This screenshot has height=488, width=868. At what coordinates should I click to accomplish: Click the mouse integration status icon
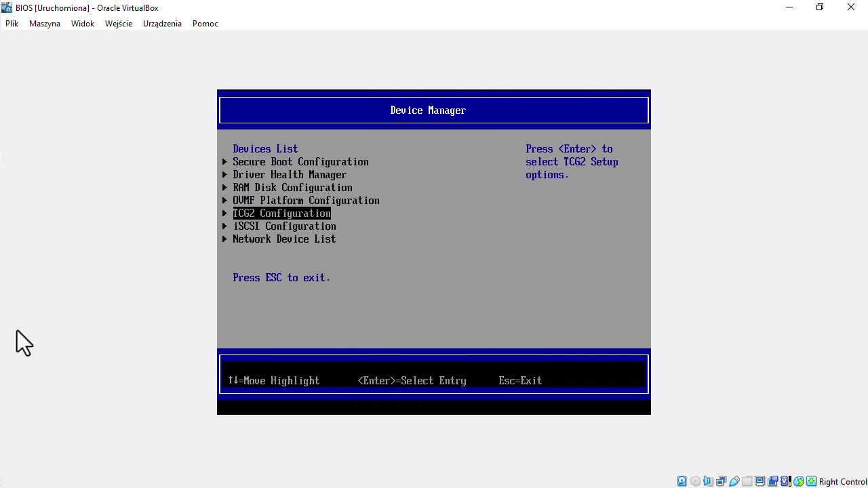click(x=800, y=481)
